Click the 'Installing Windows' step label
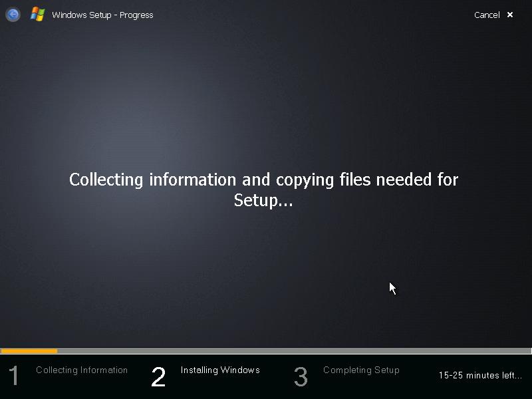 (x=220, y=370)
